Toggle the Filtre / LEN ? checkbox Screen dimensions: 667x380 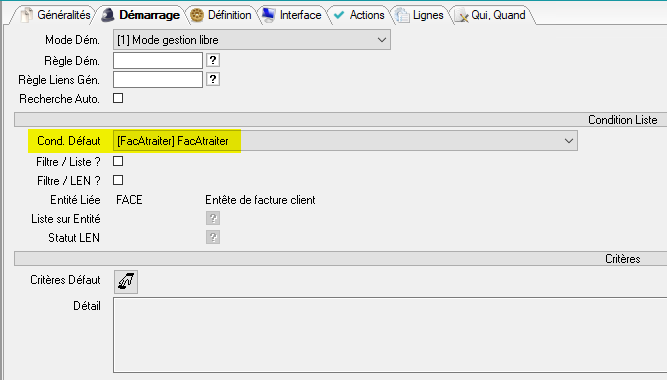point(118,180)
